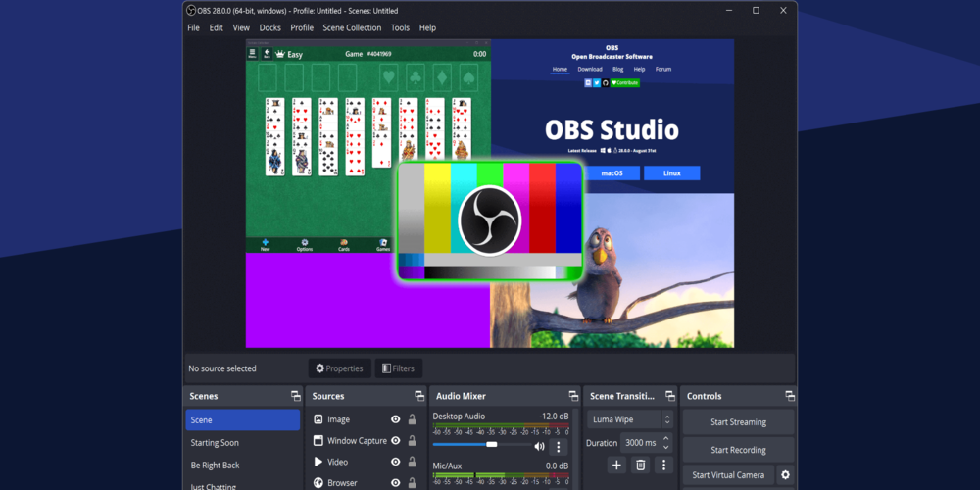This screenshot has height=490, width=980.
Task: Click Start Virtual Camera
Action: point(728,475)
